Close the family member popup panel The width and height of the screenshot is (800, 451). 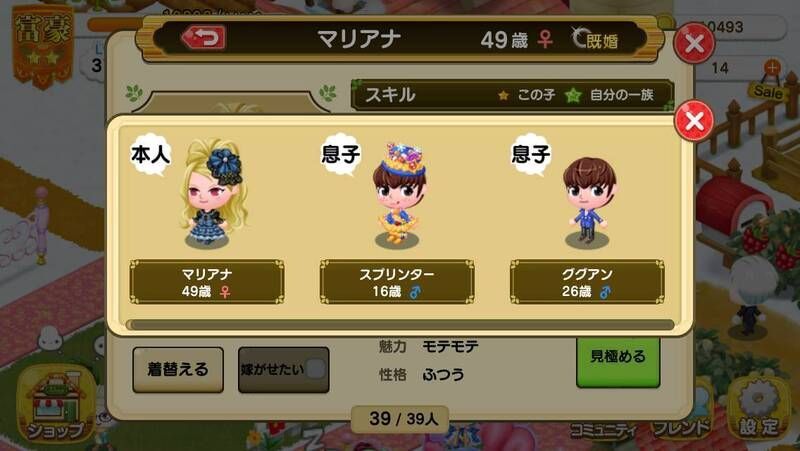pyautogui.click(x=693, y=121)
